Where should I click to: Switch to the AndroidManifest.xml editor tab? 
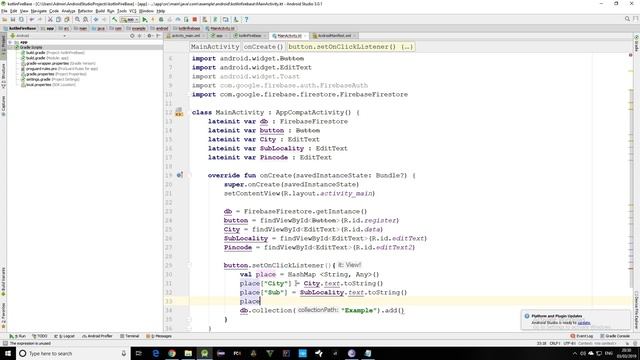coord(334,36)
